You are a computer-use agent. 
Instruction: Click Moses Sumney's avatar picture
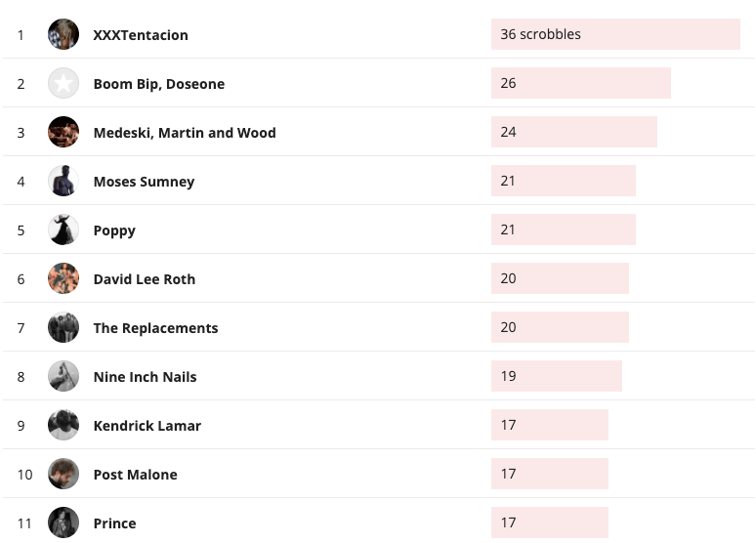click(x=63, y=181)
